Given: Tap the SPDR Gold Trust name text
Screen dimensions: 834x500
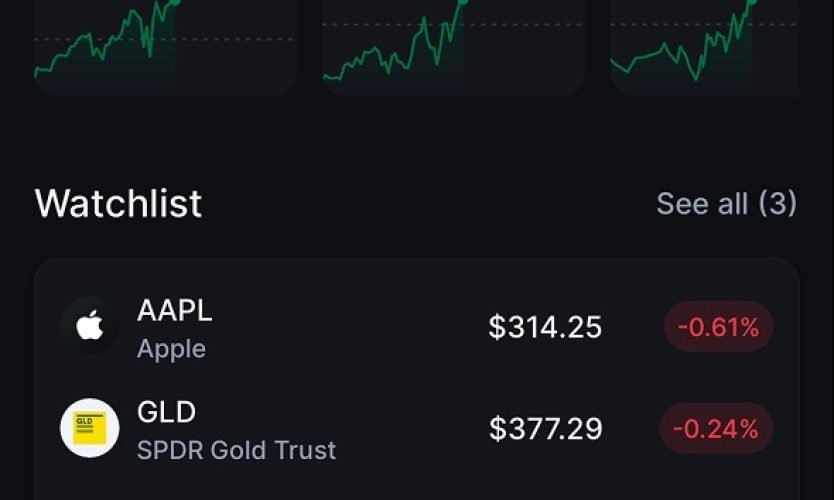Looking at the screenshot, I should (237, 450).
